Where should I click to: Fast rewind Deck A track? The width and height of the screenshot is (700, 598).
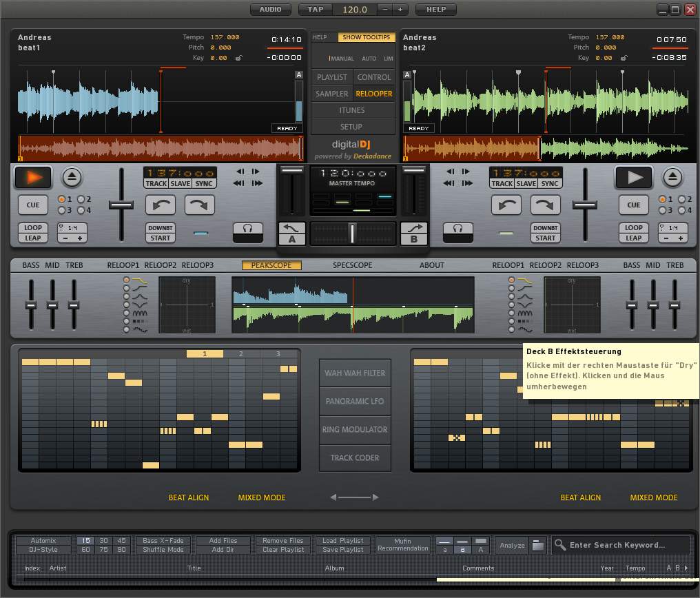[239, 183]
